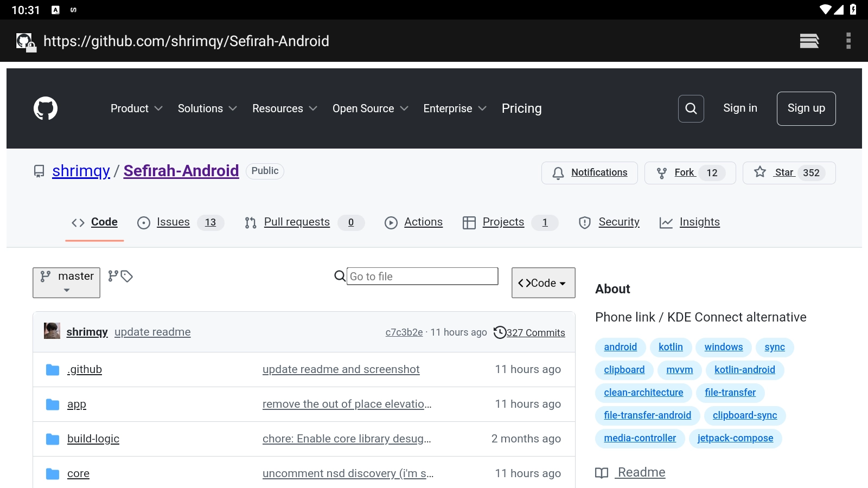The height and width of the screenshot is (488, 868).
Task: Expand the master branch dropdown
Action: pos(66,282)
